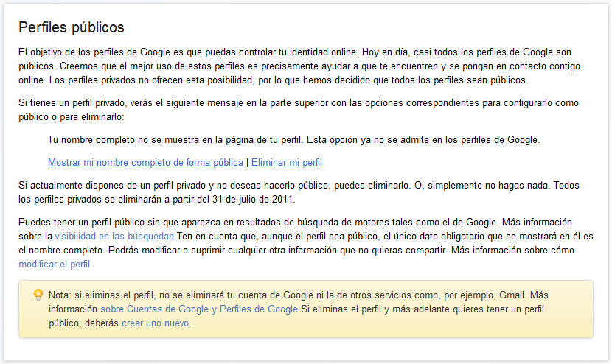Click the text 'Nota: si eliminas el perfil'
612x364 pixels.
coord(102,295)
